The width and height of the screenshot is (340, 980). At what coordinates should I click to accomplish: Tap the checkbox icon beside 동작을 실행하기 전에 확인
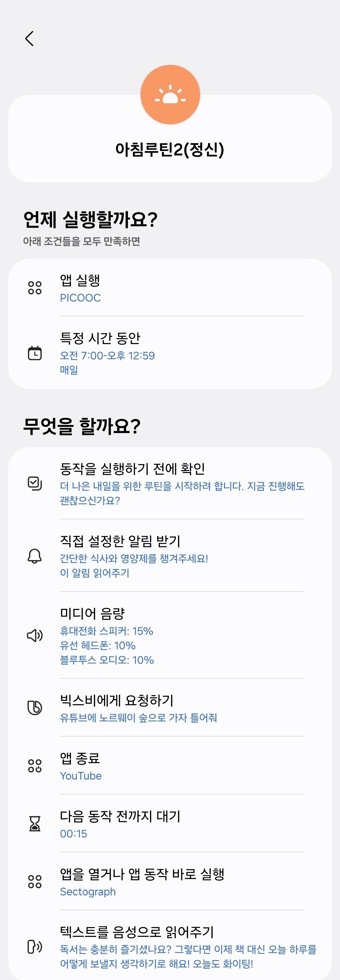coord(35,483)
